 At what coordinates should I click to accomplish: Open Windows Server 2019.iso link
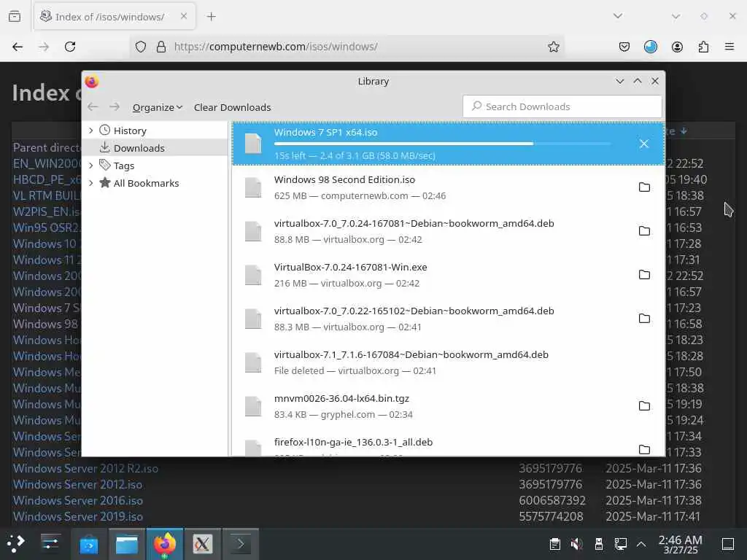click(x=77, y=517)
